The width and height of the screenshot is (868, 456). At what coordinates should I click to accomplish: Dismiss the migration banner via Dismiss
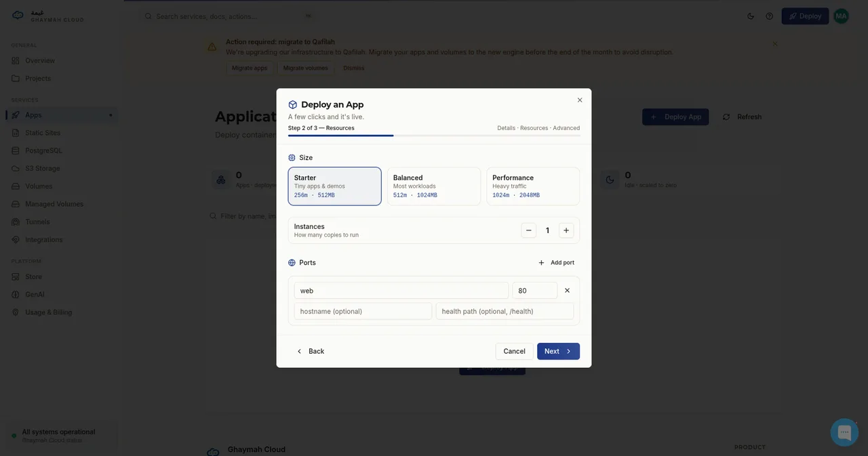click(354, 68)
